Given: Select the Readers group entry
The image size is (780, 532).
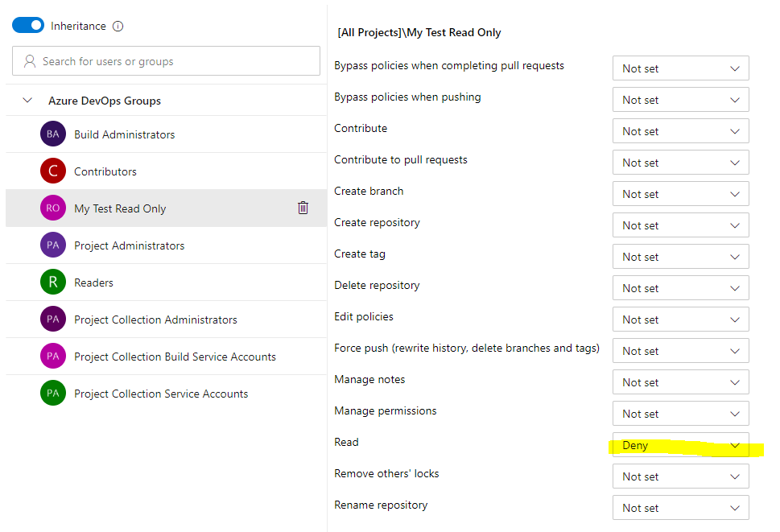Looking at the screenshot, I should [93, 282].
